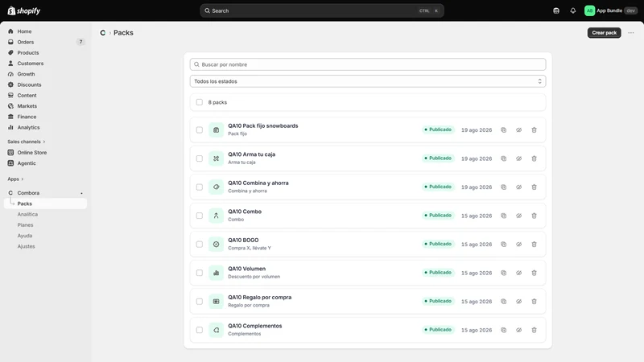Click the Shopify top Search bar
Viewport: 644px width, 362px height.
pyautogui.click(x=321, y=10)
